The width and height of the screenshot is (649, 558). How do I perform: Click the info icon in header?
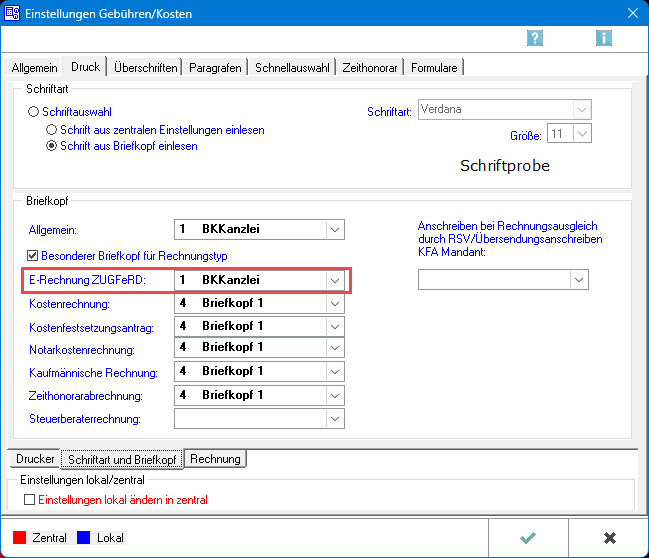pyautogui.click(x=603, y=38)
